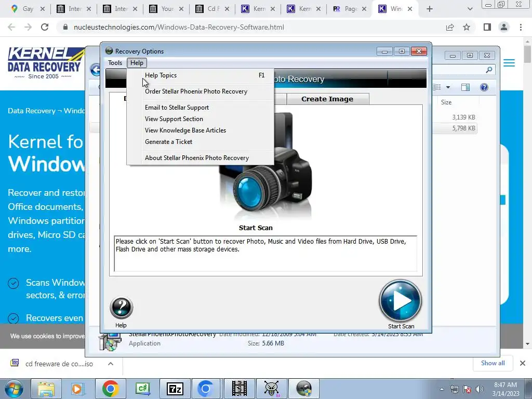Open 7-Zip taskbar icon

pos(176,389)
